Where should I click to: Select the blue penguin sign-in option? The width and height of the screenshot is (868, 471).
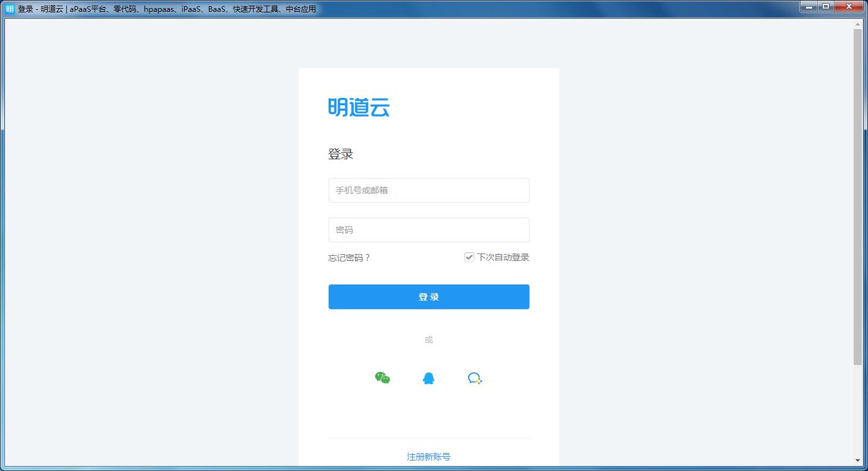[x=428, y=378]
